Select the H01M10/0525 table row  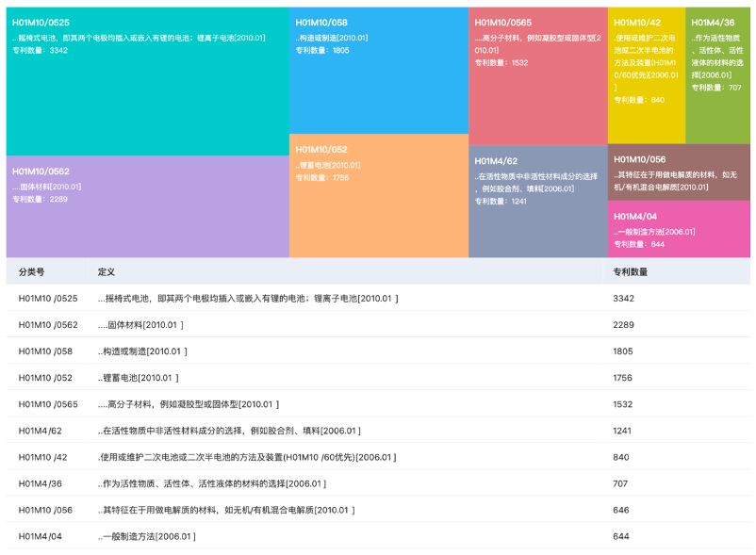(x=283, y=297)
